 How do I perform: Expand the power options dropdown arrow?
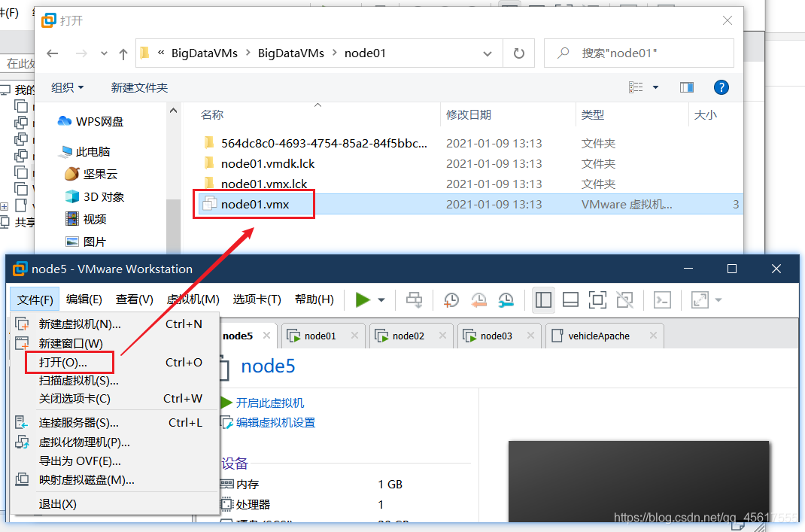[381, 300]
